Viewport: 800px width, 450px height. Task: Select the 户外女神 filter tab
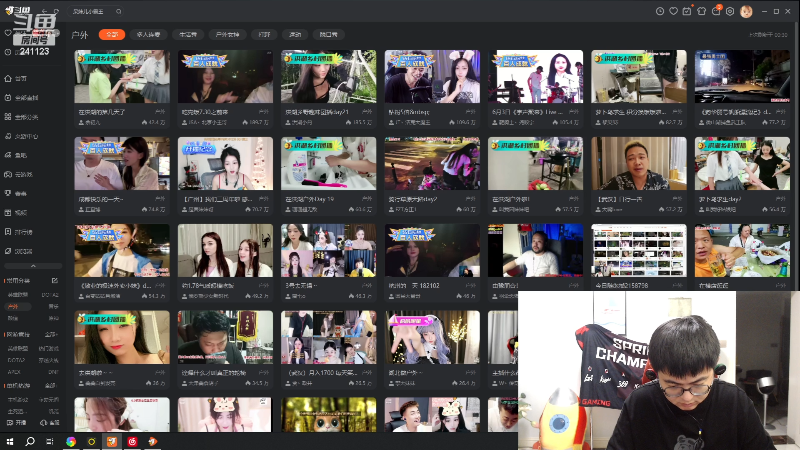click(x=227, y=34)
